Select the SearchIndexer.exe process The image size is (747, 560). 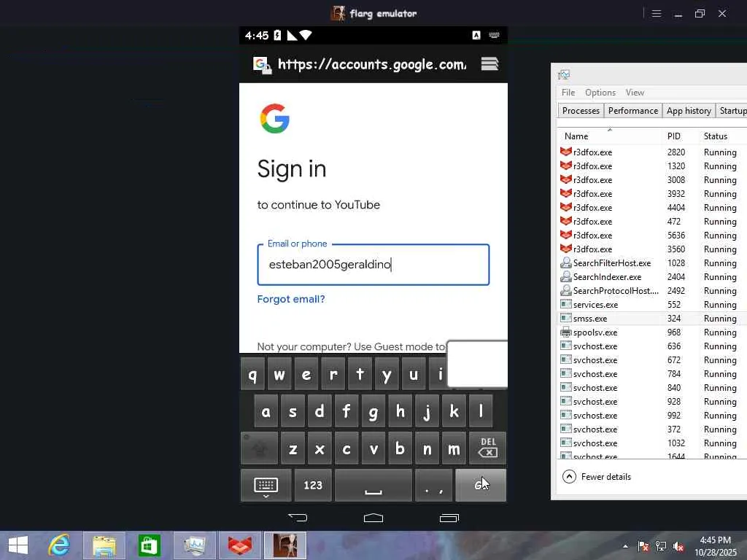[x=652, y=276]
